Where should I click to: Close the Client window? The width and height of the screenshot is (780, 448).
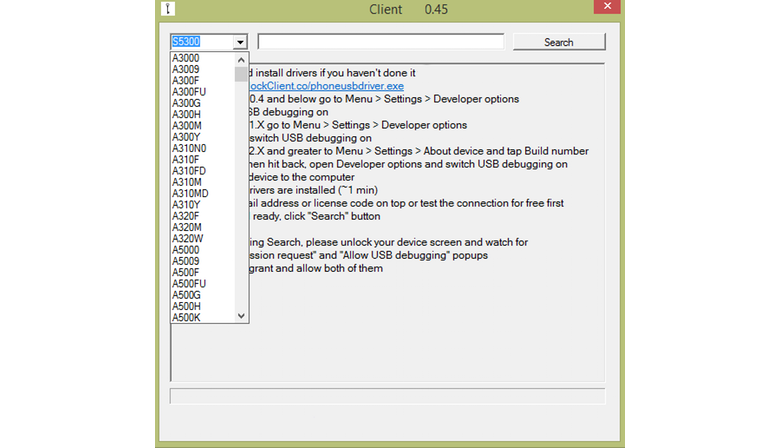(x=601, y=9)
